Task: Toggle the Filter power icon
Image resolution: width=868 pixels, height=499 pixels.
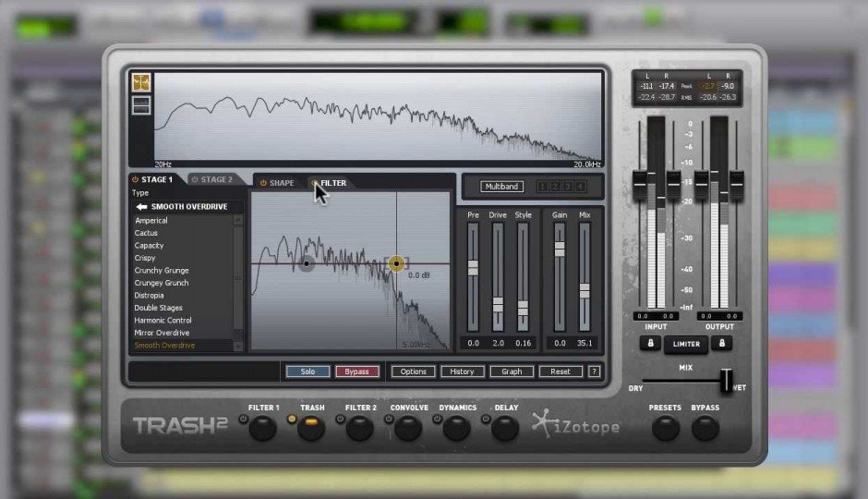Action: coord(315,183)
